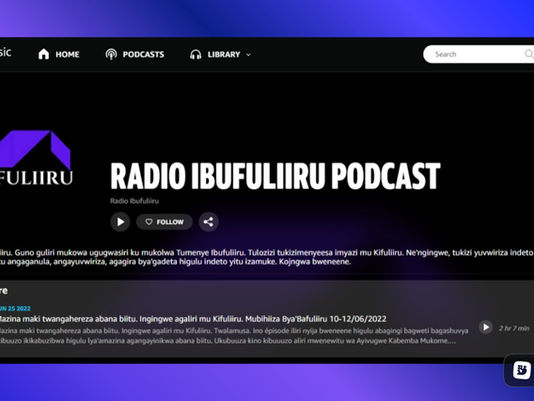Click the heart icon in Follow
This screenshot has width=534, height=401.
pyautogui.click(x=149, y=222)
